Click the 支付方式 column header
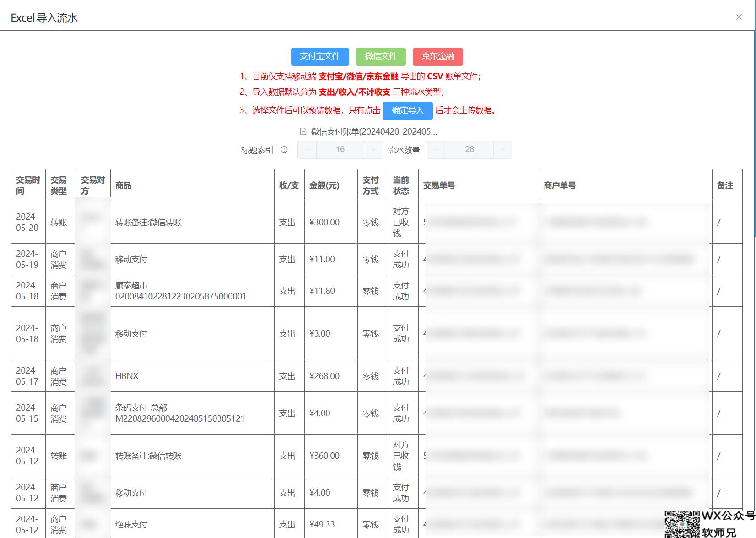The height and width of the screenshot is (538, 756). (373, 185)
